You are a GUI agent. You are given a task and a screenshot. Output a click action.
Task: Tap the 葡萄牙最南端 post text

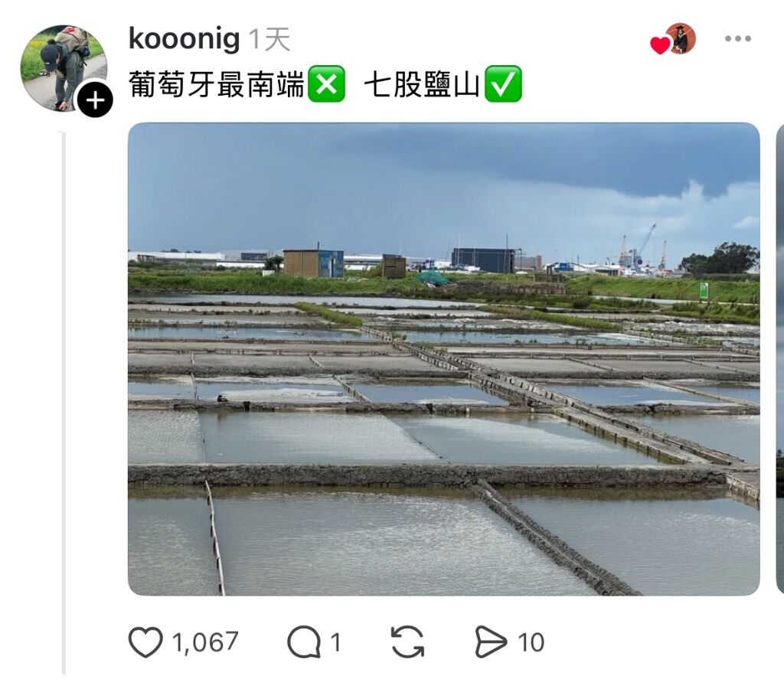coord(216,84)
